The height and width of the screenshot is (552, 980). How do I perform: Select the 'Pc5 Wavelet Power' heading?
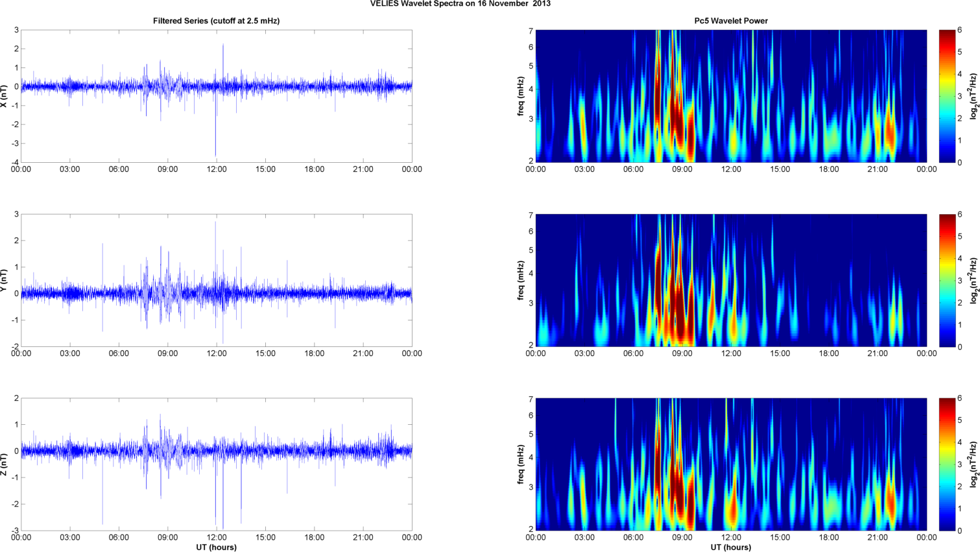click(x=731, y=21)
